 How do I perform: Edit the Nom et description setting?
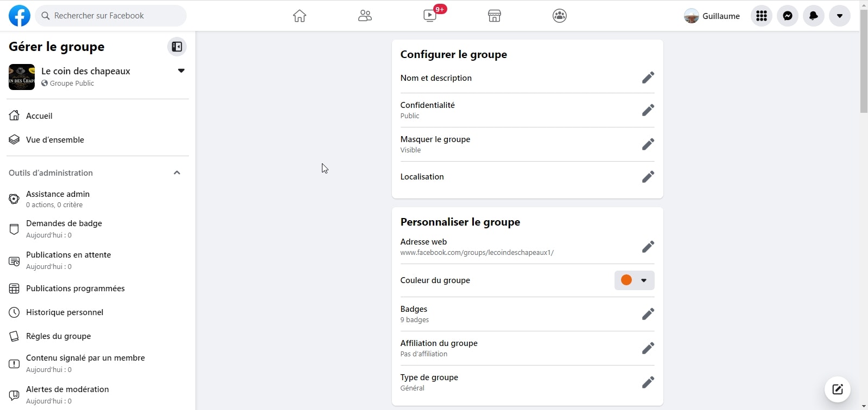point(648,78)
